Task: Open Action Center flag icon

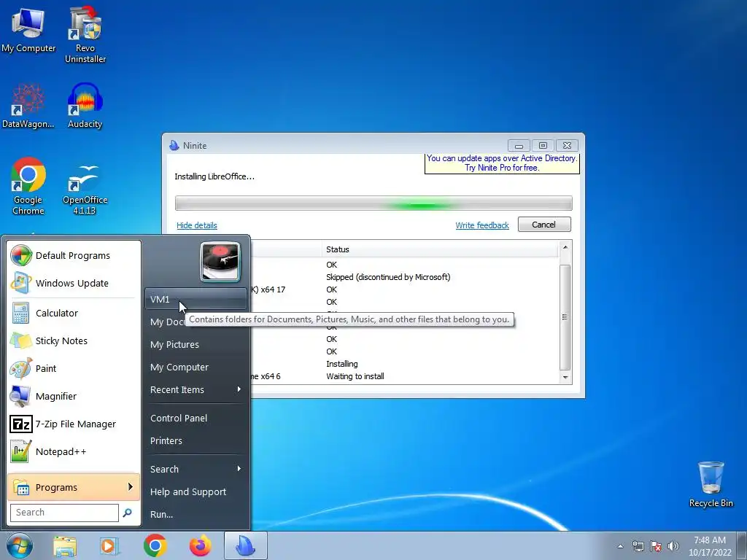Action: pyautogui.click(x=656, y=547)
